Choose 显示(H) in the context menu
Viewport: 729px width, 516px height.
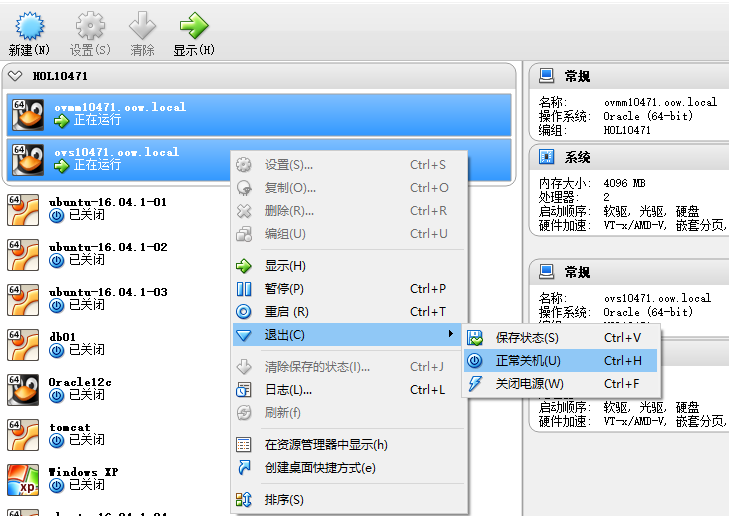coord(349,266)
